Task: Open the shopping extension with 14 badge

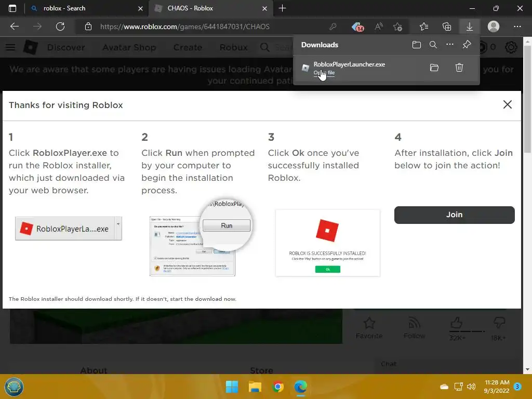Action: coord(357,27)
